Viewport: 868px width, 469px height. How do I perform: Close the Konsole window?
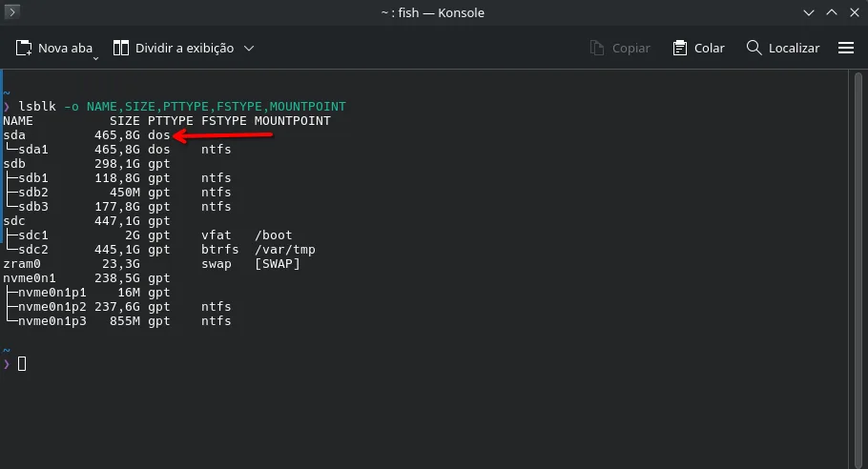[x=854, y=12]
